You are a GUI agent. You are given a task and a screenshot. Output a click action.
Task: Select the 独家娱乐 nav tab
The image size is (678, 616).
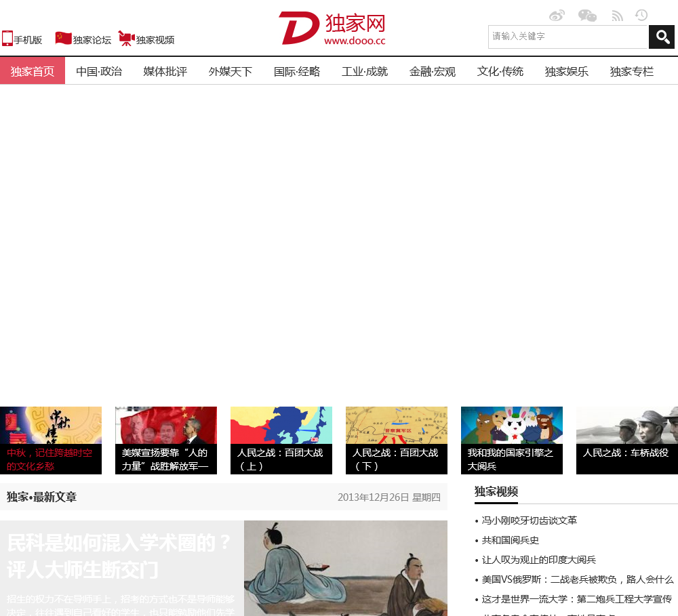coord(566,71)
